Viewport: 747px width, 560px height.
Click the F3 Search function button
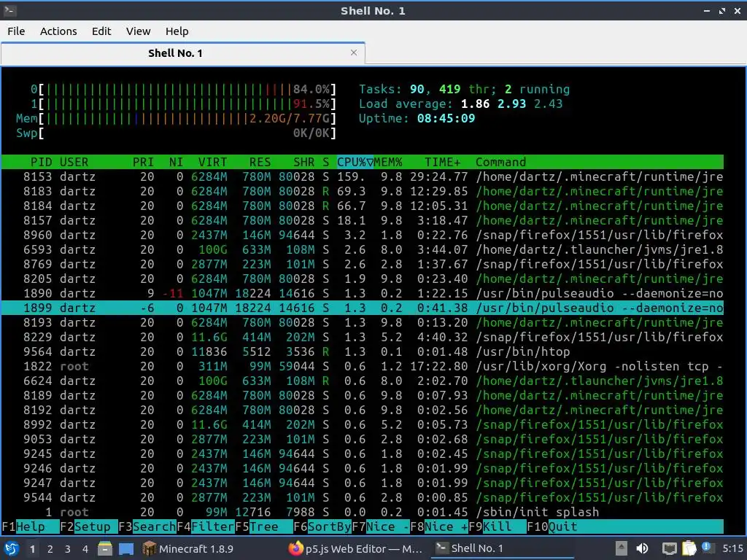[x=147, y=526]
